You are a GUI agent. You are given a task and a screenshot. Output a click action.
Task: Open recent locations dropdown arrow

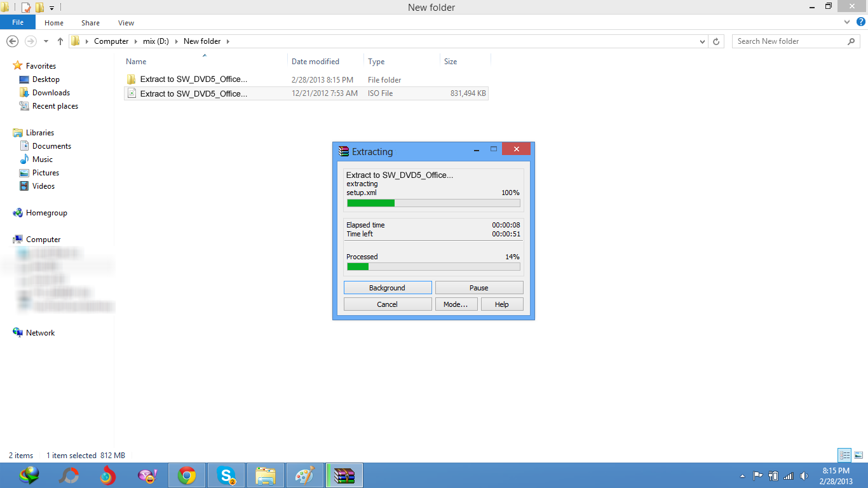click(x=46, y=41)
